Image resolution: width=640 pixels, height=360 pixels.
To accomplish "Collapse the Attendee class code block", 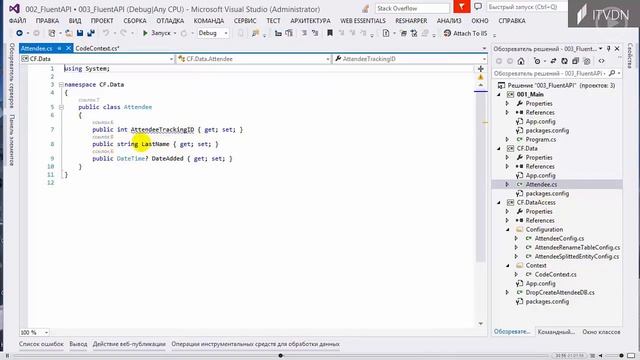I will click(61, 107).
